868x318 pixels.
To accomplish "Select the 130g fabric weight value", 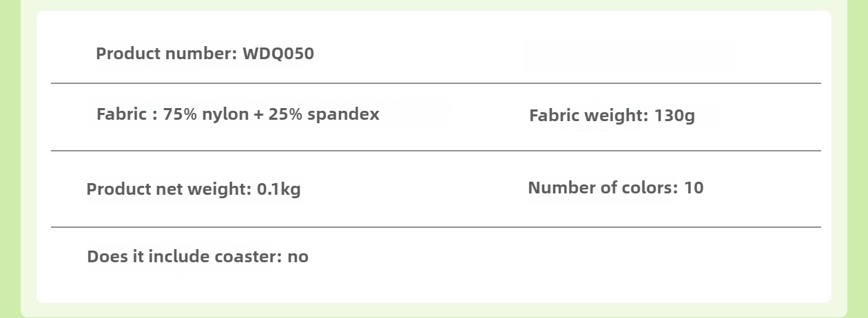I will pyautogui.click(x=674, y=116).
